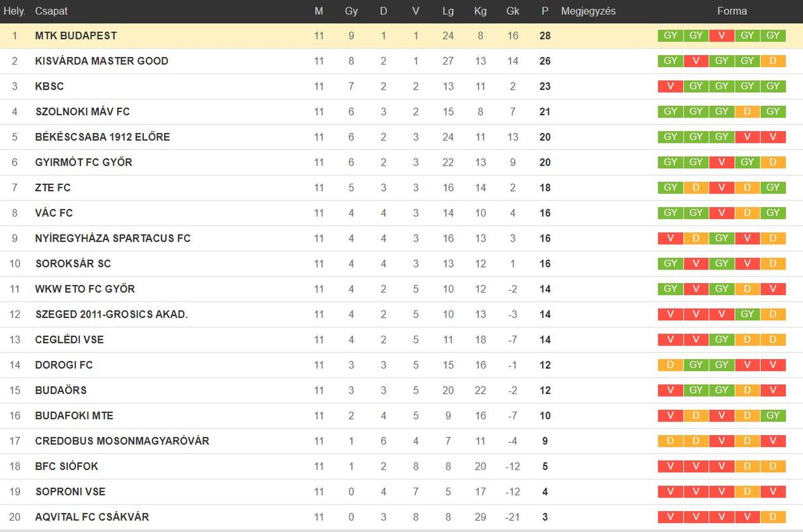
Task: Sort by Gk goal difference column header
Action: pyautogui.click(x=512, y=11)
